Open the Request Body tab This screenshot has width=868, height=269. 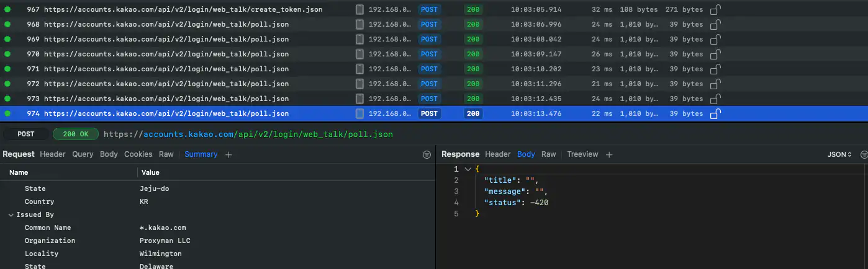109,154
